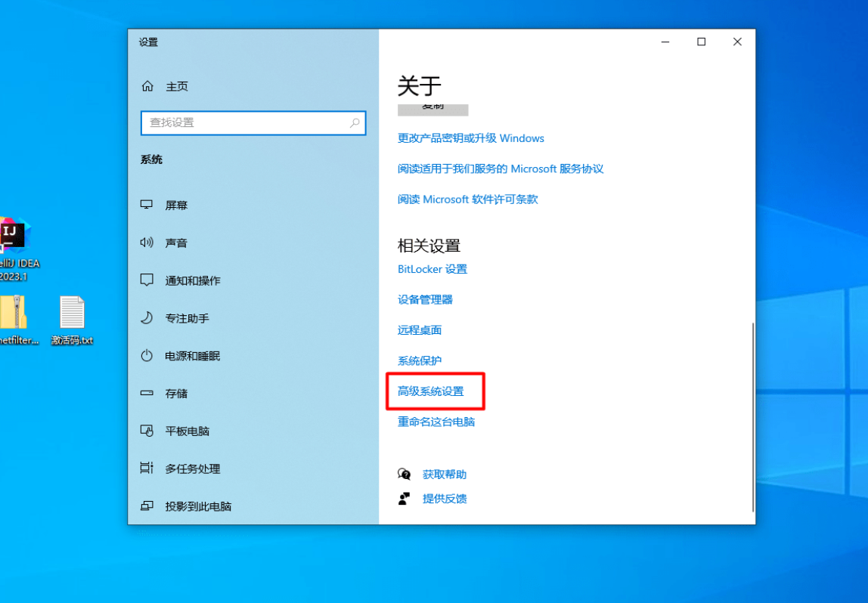The width and height of the screenshot is (868, 603).
Task: Go to 屏幕 settings page
Action: click(253, 206)
